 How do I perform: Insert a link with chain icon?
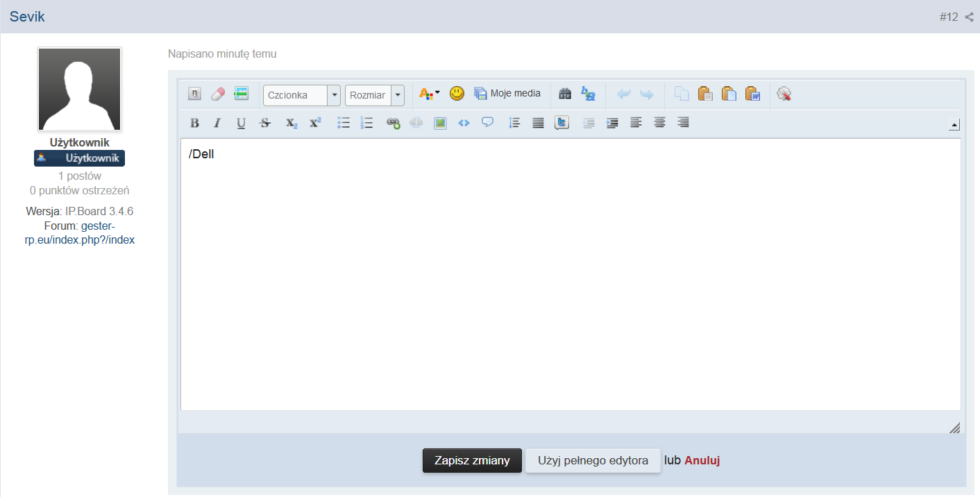(393, 123)
